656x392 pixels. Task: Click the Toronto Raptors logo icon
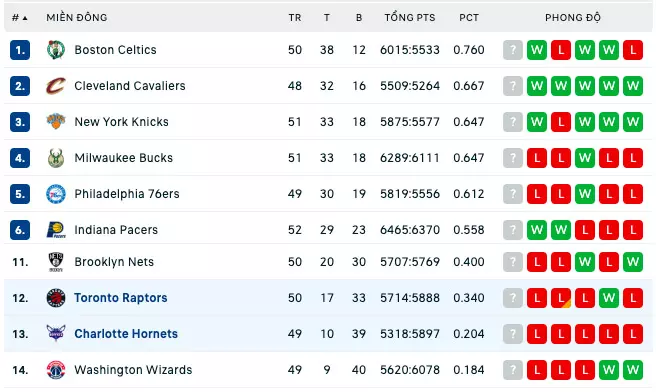56,298
